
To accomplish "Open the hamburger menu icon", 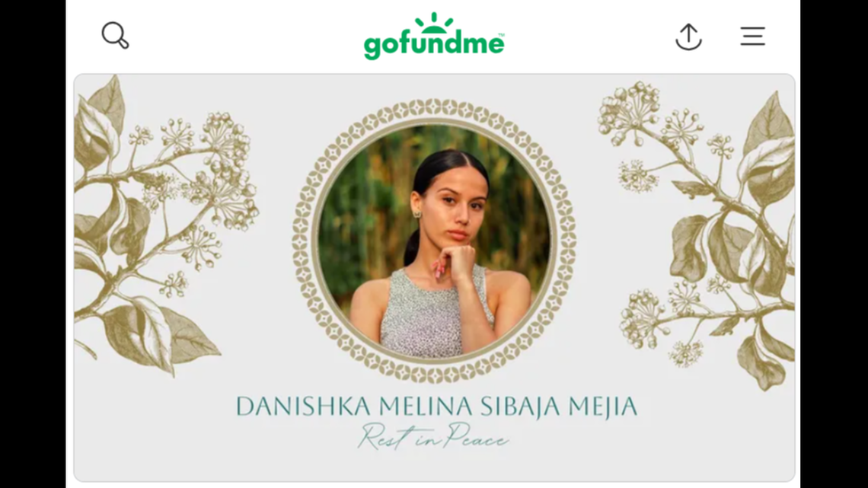I will [753, 36].
